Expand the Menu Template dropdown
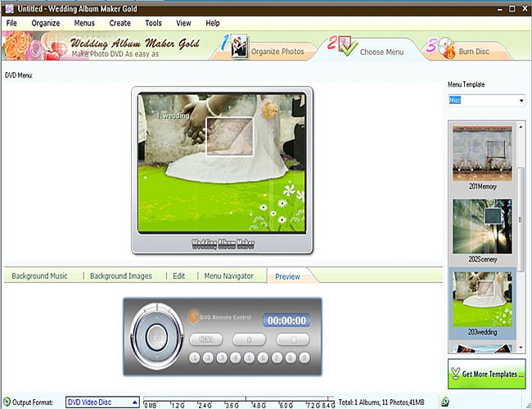The width and height of the screenshot is (532, 409). click(x=521, y=101)
